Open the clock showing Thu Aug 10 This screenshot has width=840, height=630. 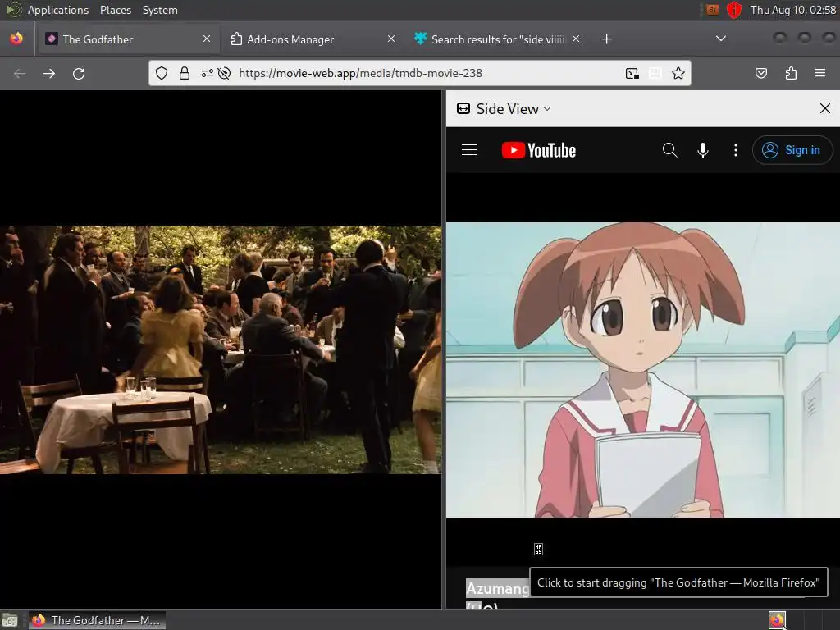click(x=793, y=10)
